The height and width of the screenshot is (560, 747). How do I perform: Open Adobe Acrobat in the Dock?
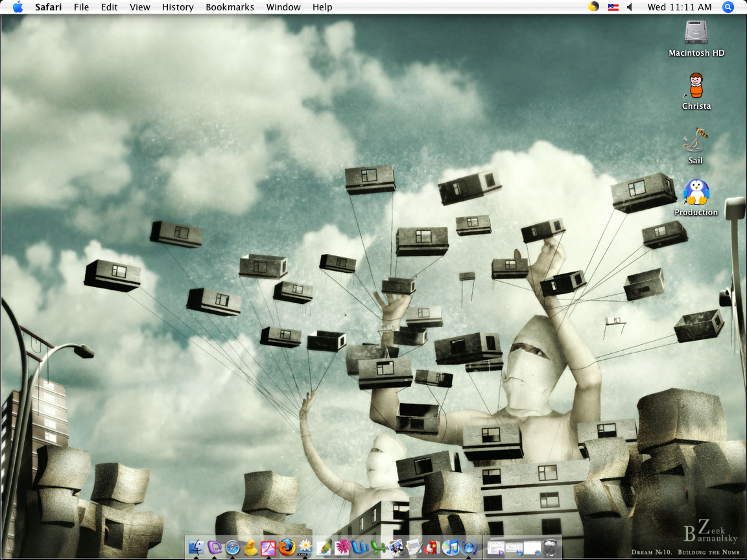click(x=268, y=548)
